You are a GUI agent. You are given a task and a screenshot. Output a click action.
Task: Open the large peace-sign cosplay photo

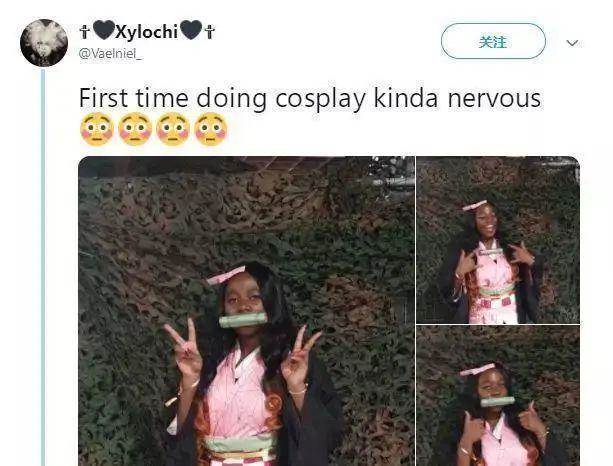pos(247,311)
